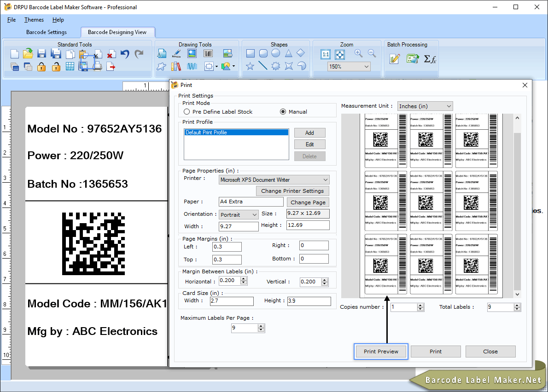The image size is (548, 392).
Task: Open the Themes menu
Action: tap(34, 20)
